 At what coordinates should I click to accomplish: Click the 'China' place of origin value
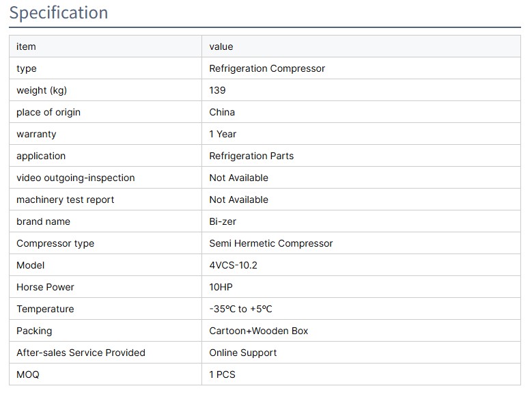pyautogui.click(x=222, y=112)
